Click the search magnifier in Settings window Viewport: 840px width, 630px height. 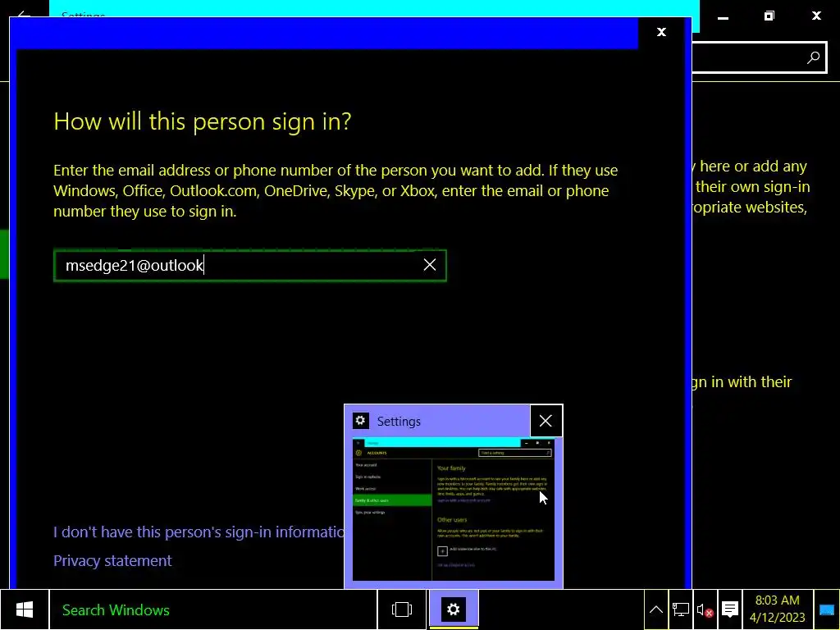pyautogui.click(x=813, y=57)
